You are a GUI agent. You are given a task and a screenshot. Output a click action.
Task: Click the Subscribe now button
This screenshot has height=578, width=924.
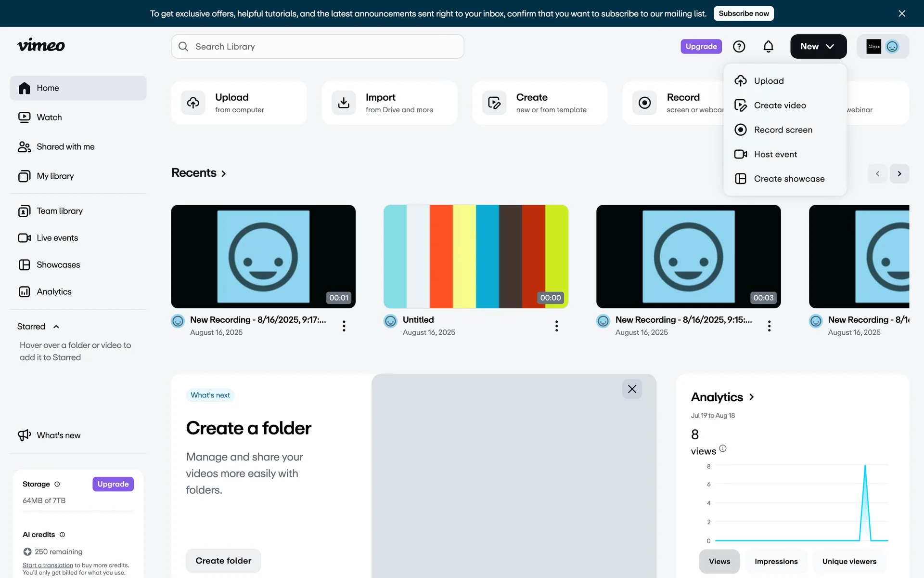pyautogui.click(x=744, y=13)
